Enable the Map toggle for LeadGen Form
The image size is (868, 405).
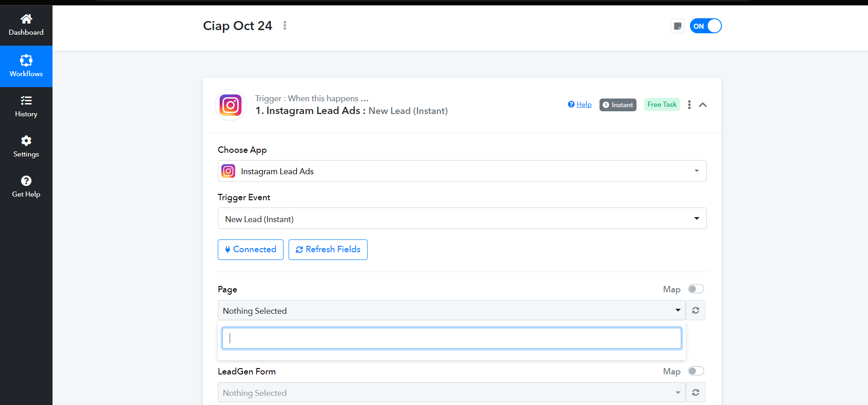point(696,371)
